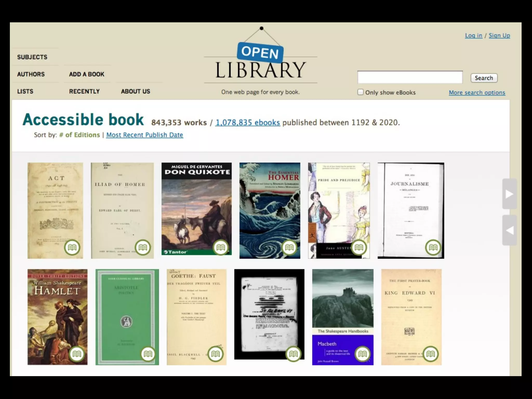The width and height of the screenshot is (532, 399).
Task: Click read icon on Journalisme book
Action: [x=433, y=247]
